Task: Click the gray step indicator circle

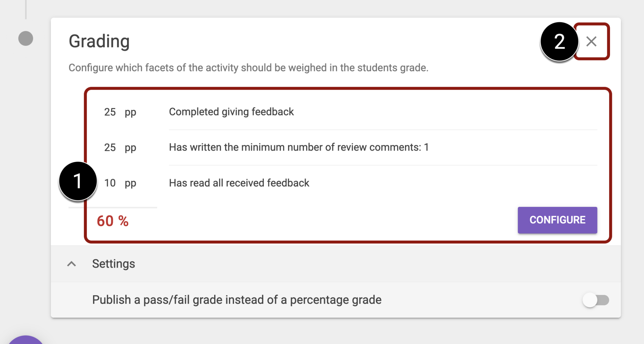Action: pos(25,38)
